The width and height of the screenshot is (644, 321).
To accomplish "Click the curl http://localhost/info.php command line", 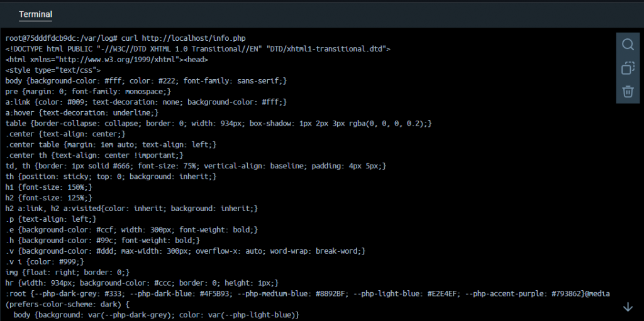I will click(126, 38).
